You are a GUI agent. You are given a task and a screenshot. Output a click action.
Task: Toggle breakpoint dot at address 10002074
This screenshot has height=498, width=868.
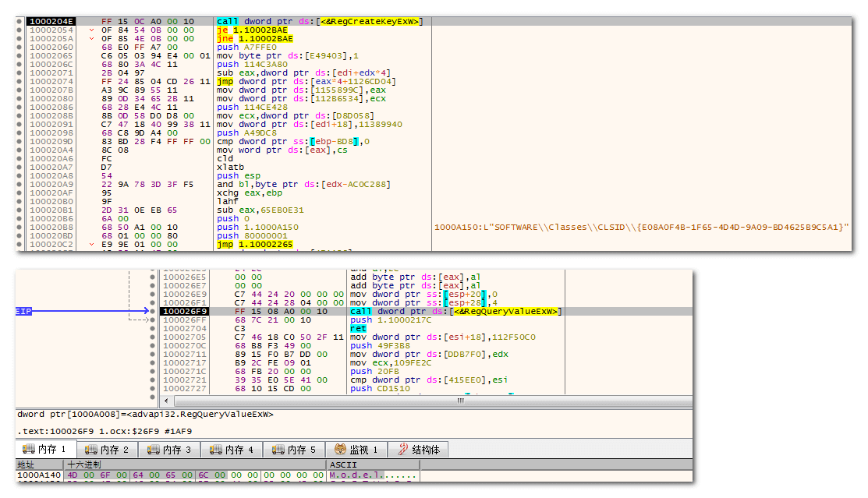(19, 81)
